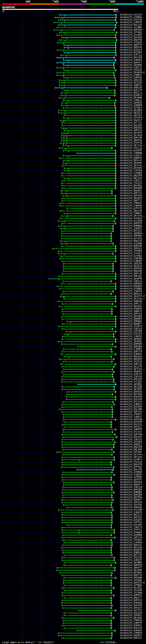The image size is (146, 644).
Task: Click the red 20% identity legend segment
Action: point(16,4)
